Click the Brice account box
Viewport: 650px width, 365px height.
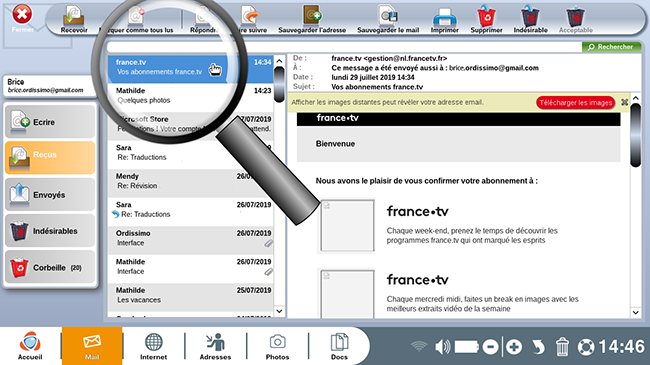50,86
